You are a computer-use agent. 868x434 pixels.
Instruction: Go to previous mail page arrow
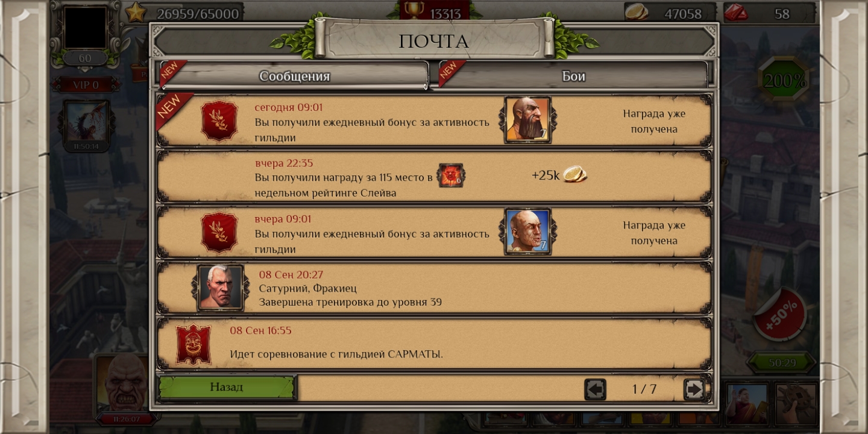[595, 389]
